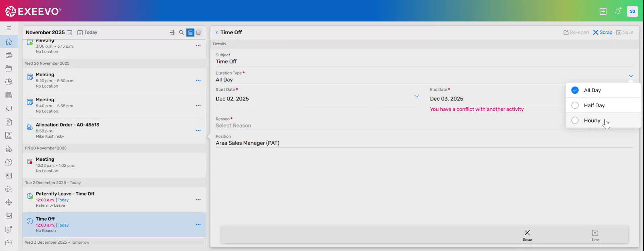Click the conflict with another activity warning
Screen dimensions: 644x251
click(477, 109)
